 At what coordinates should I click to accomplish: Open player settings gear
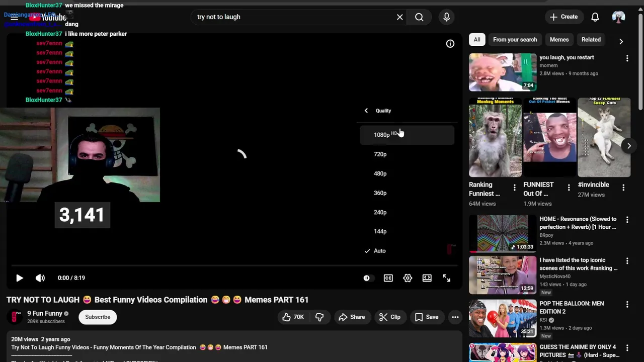tap(408, 278)
